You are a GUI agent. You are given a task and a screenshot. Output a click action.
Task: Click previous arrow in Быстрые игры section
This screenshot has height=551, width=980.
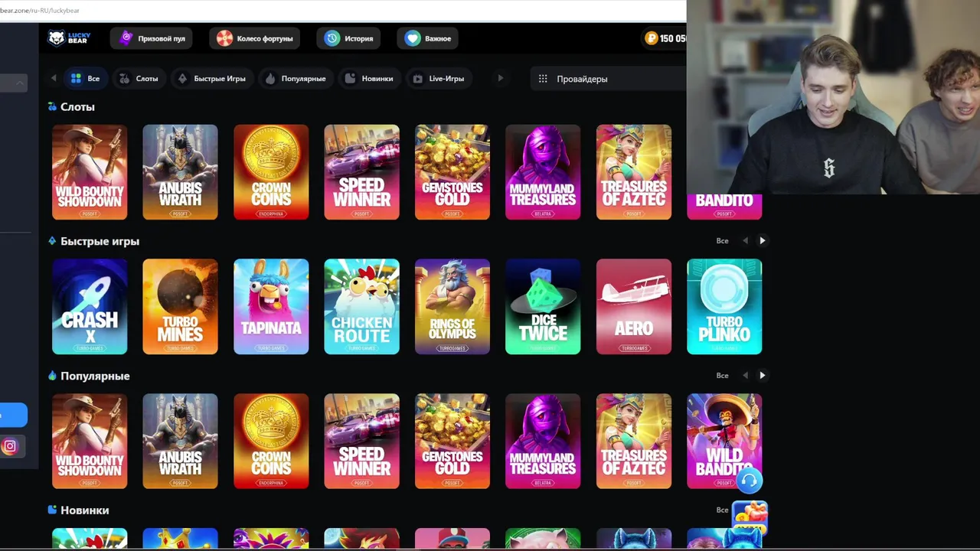(x=745, y=241)
